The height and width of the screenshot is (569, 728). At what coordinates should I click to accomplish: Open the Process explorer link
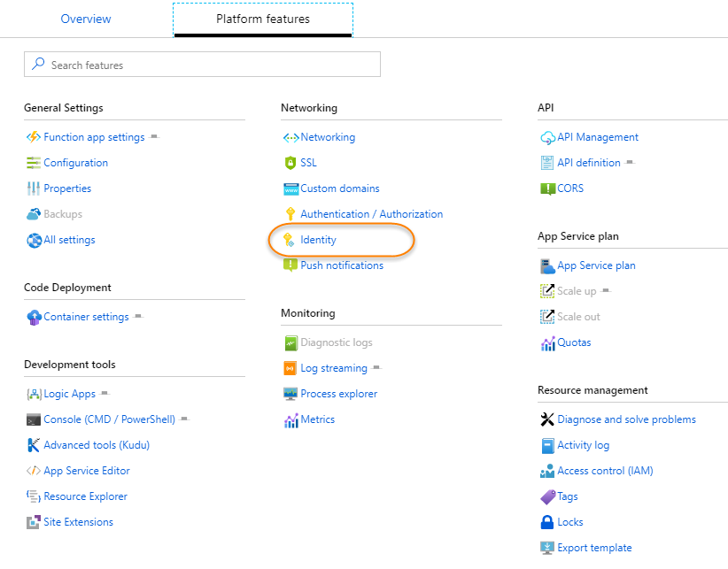point(338,394)
